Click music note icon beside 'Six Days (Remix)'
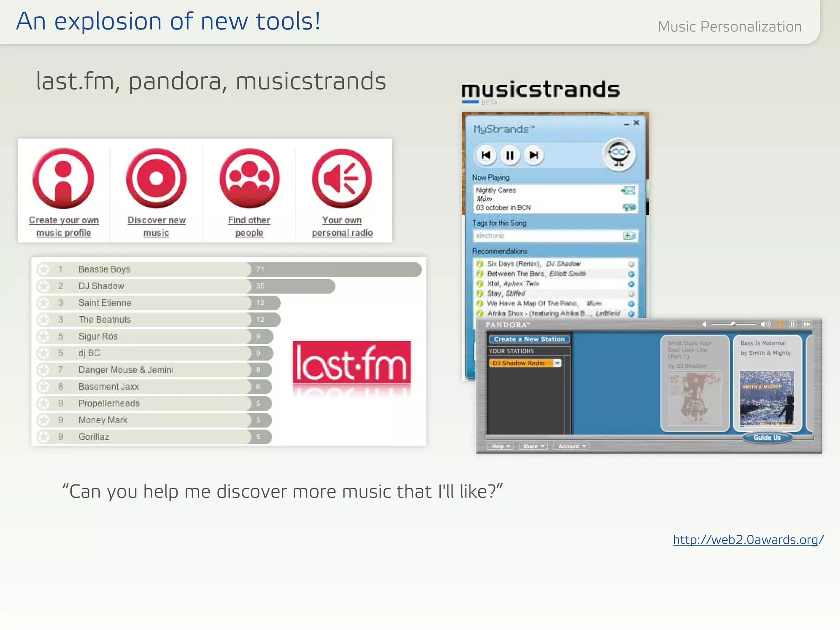The image size is (840, 630). [479, 264]
